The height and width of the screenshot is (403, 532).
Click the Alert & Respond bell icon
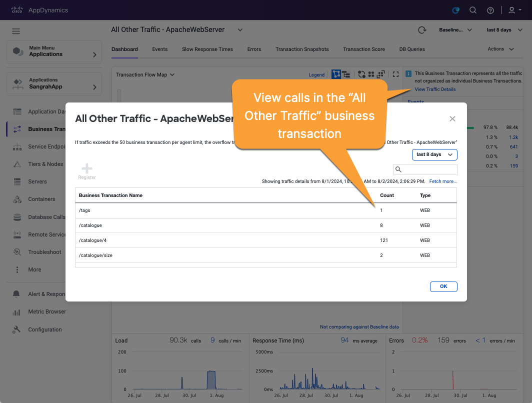coord(16,294)
